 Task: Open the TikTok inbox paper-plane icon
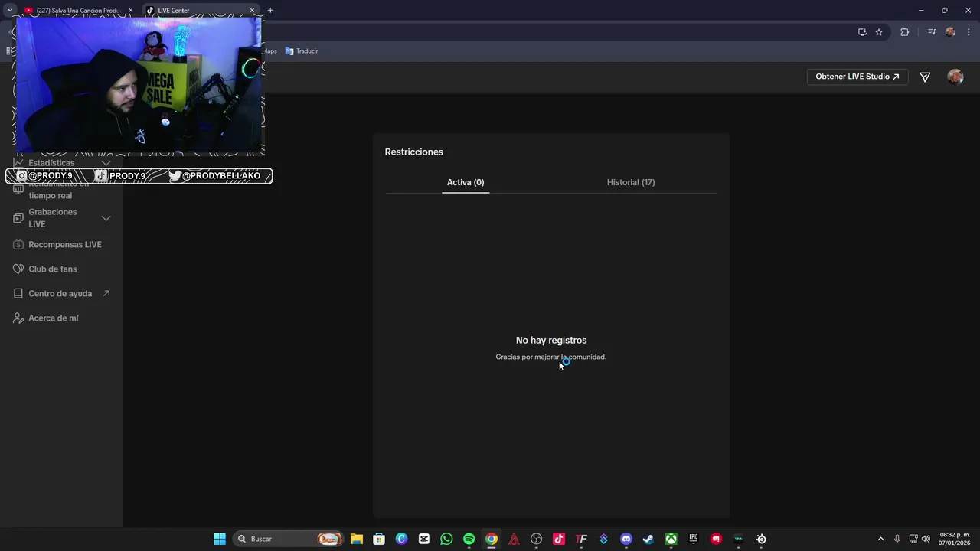pyautogui.click(x=925, y=77)
